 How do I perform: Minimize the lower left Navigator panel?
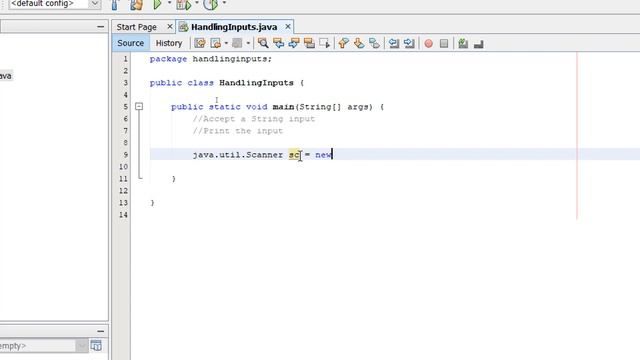pyautogui.click(x=100, y=331)
